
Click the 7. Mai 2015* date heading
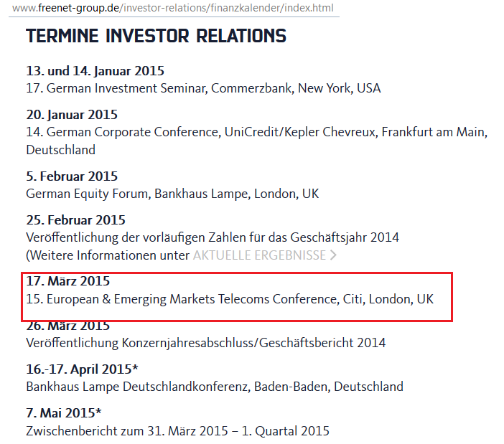coord(64,413)
